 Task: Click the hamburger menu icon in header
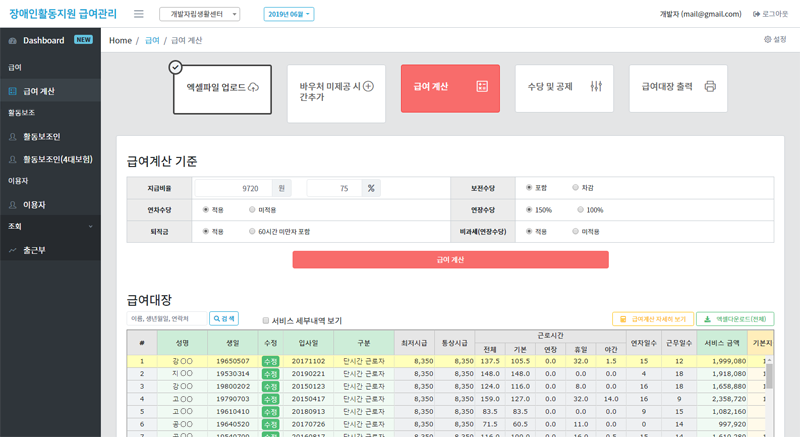138,14
